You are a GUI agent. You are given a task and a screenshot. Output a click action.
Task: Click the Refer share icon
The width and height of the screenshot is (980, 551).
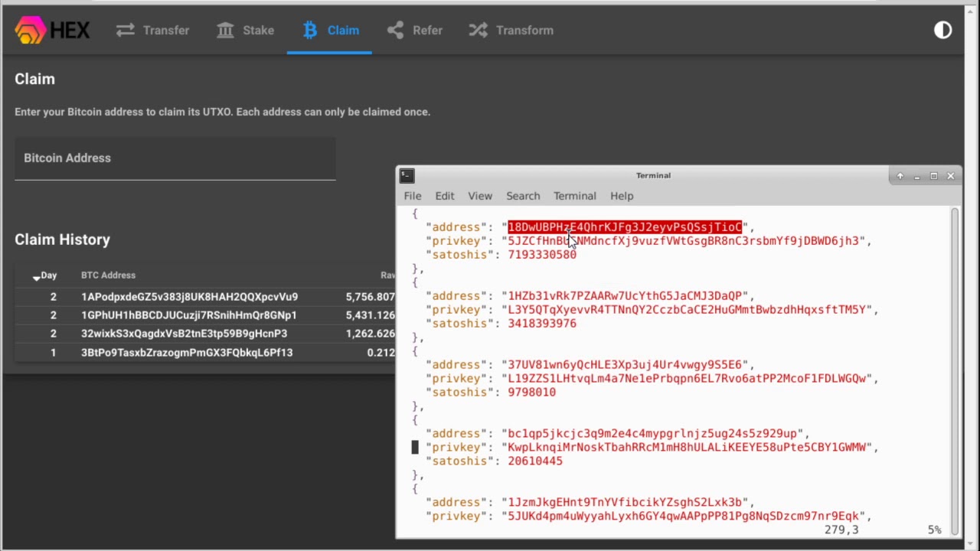(x=395, y=31)
